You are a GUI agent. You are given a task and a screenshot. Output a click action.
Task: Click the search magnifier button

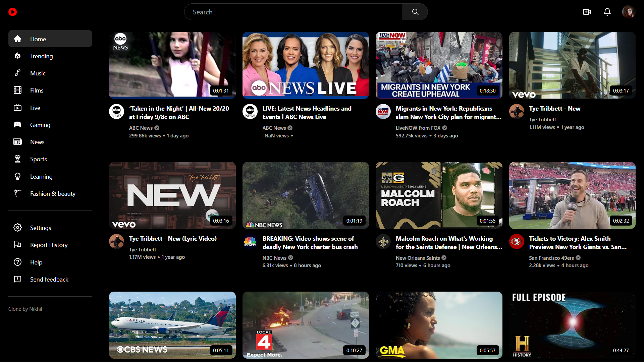tap(415, 12)
